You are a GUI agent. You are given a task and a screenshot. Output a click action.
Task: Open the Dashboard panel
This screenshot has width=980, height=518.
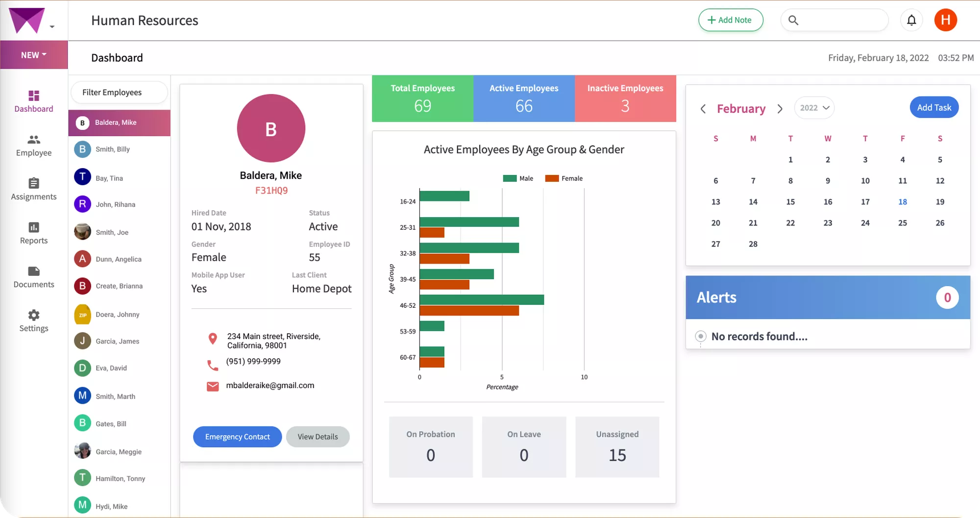pos(33,101)
